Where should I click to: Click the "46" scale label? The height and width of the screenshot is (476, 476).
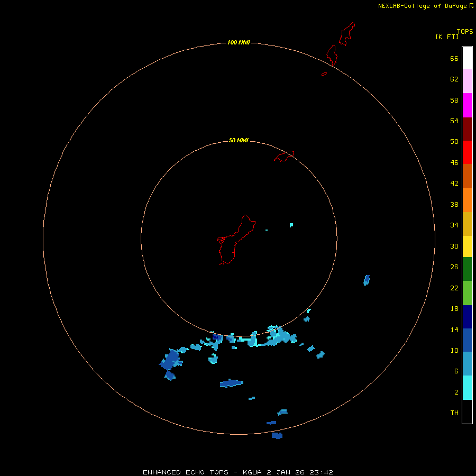pos(454,162)
